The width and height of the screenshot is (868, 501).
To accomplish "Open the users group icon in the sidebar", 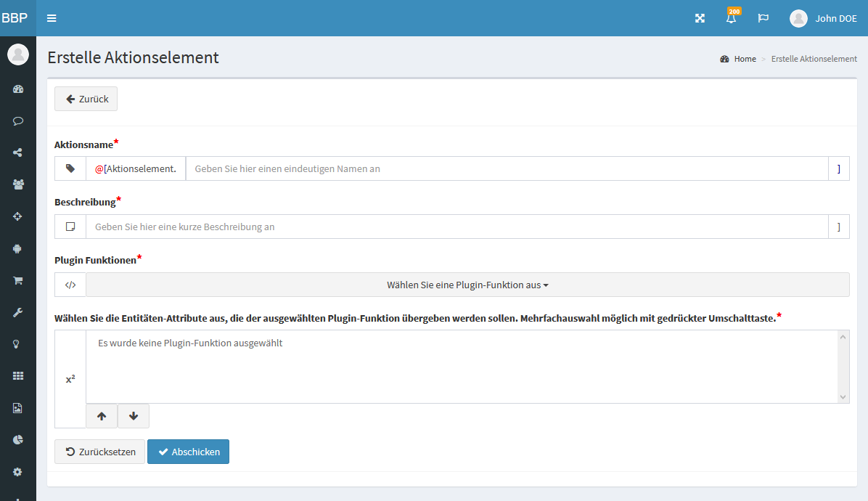I will 18,184.
